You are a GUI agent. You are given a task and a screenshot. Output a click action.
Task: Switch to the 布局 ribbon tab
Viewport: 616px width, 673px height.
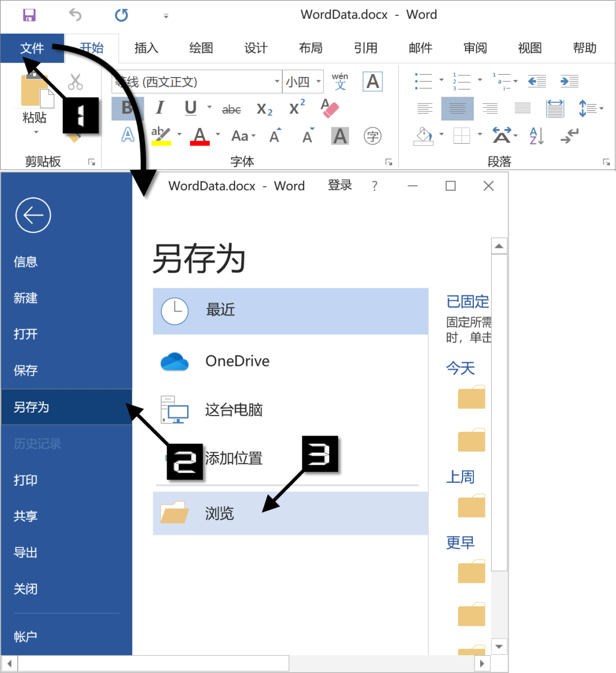click(x=311, y=48)
